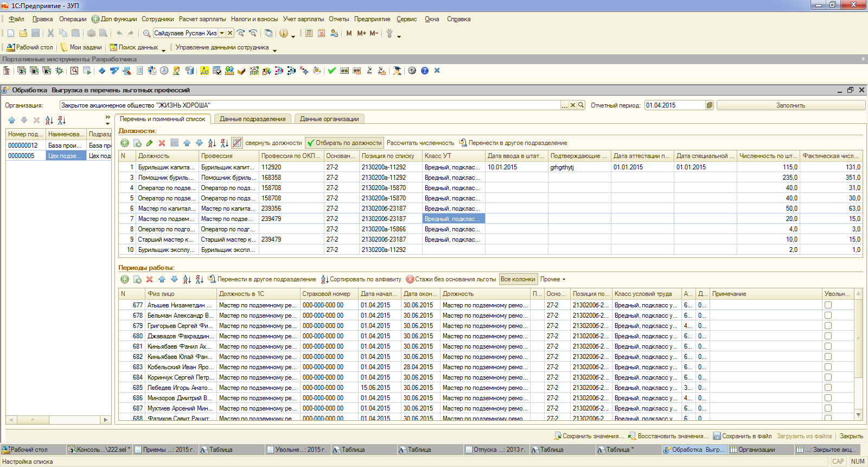Image resolution: width=868 pixels, height=467 pixels.
Task: Switch to Данные подразделения tab
Action: tap(253, 119)
